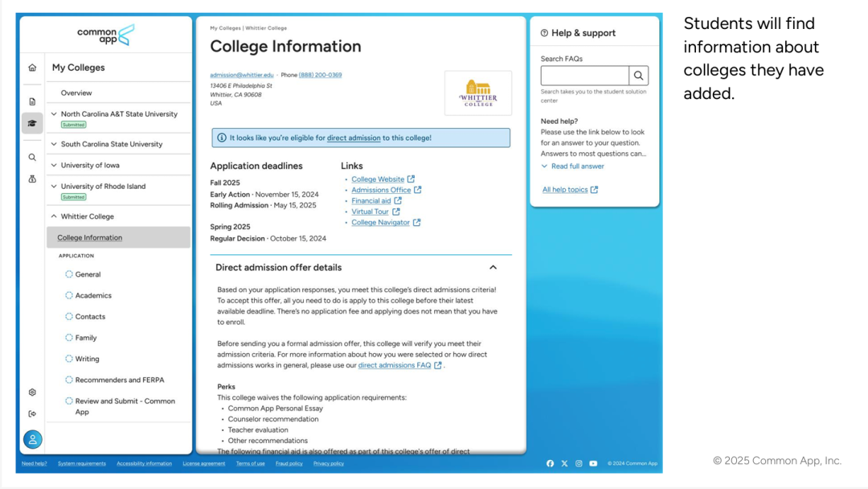Open Privacy policy footer link
The width and height of the screenshot is (868, 489).
328,463
